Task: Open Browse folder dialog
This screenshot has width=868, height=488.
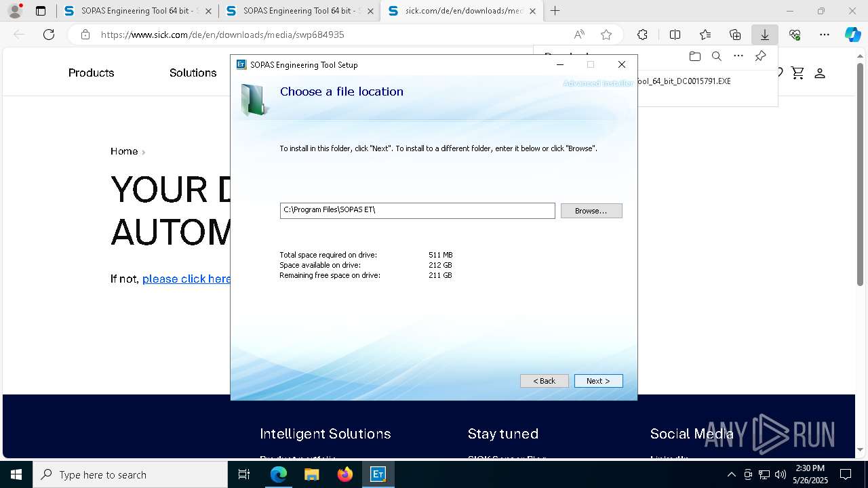Action: click(x=591, y=211)
